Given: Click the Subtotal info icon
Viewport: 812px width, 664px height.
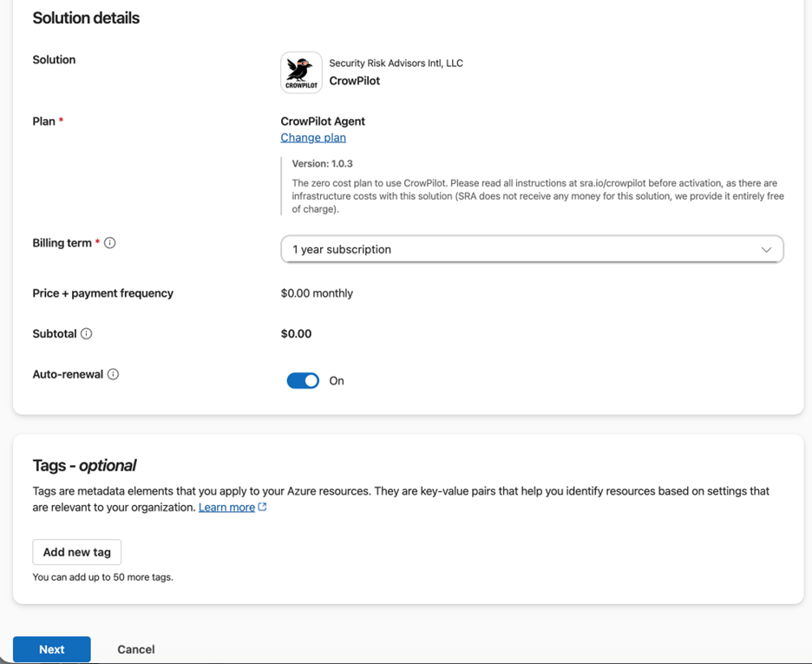Looking at the screenshot, I should pyautogui.click(x=87, y=333).
